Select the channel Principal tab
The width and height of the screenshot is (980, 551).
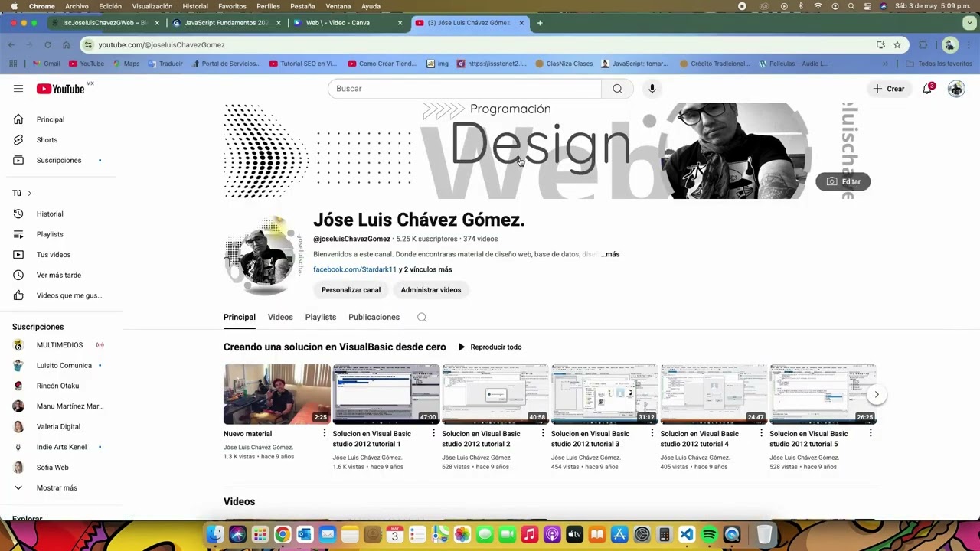(x=240, y=318)
